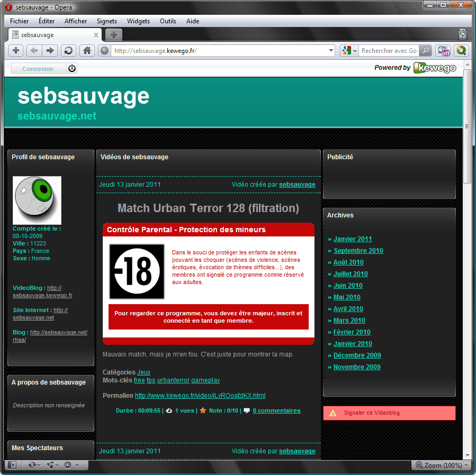Click the new tab plus button in toolbar
476x475 pixels.
pyautogui.click(x=16, y=50)
